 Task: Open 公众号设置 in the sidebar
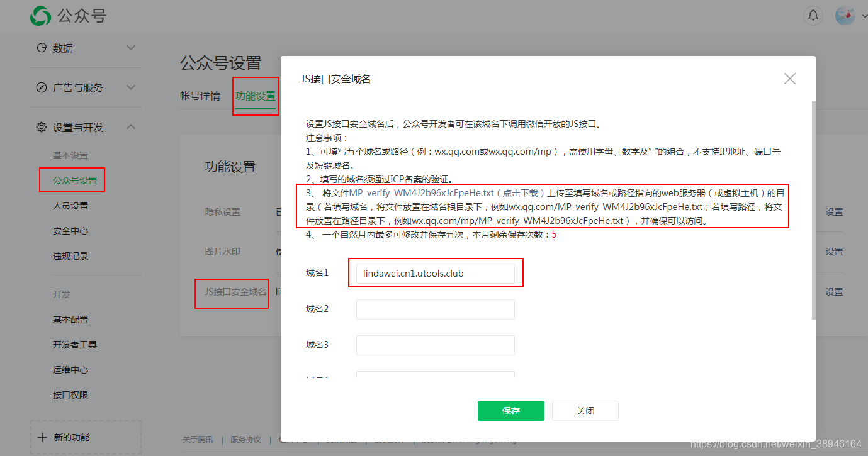coord(75,181)
